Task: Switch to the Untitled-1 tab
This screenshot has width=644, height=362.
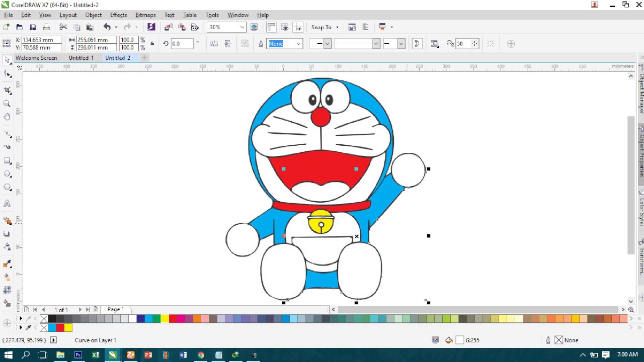Action: 81,58
